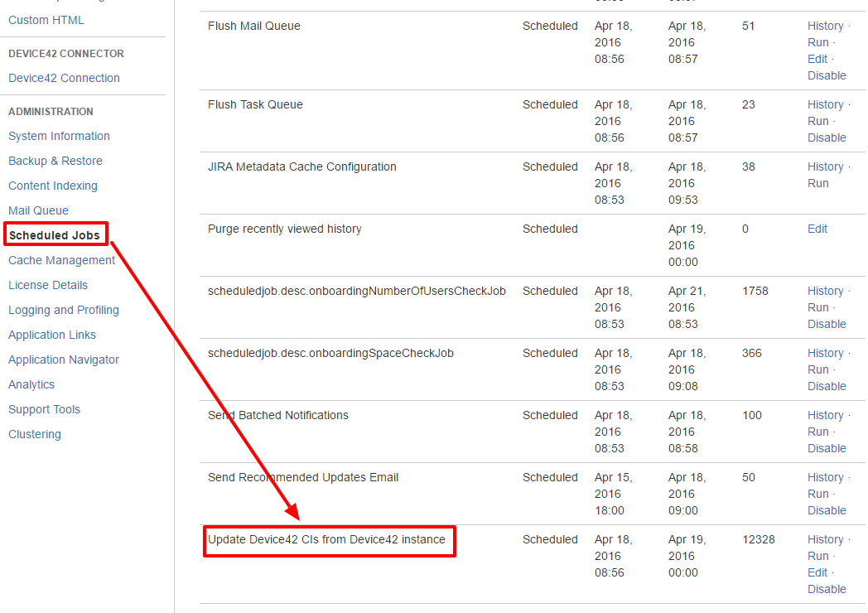Edit the Update Device42 CIs job schedule
This screenshot has height=613, width=868.
(x=817, y=572)
